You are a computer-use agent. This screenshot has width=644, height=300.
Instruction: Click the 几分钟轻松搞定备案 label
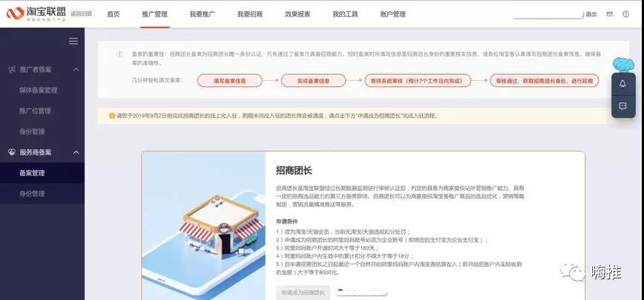coord(157,79)
